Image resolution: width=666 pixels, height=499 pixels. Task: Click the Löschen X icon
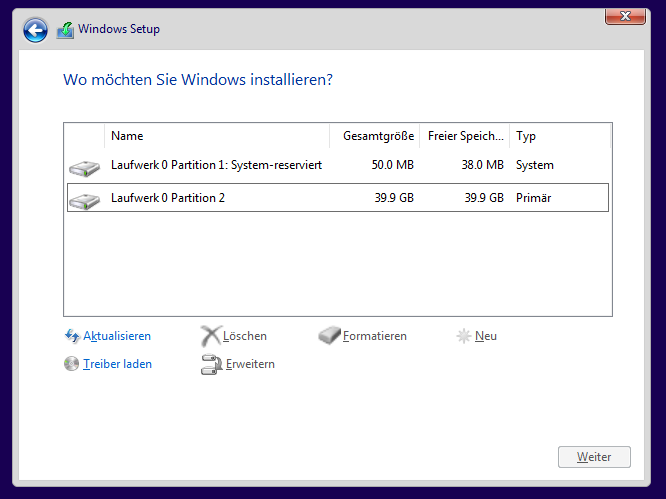(211, 336)
